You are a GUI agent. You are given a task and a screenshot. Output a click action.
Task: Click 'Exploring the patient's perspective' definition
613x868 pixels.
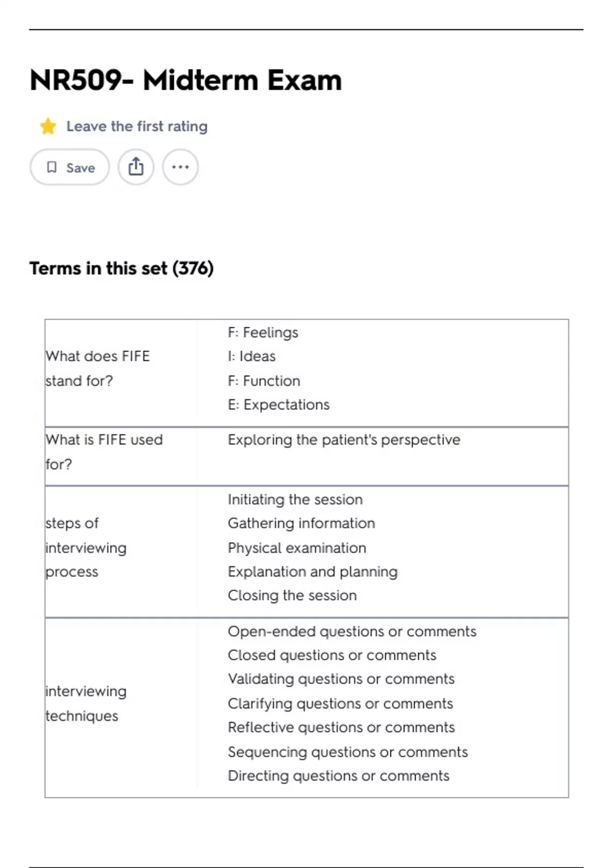point(344,440)
